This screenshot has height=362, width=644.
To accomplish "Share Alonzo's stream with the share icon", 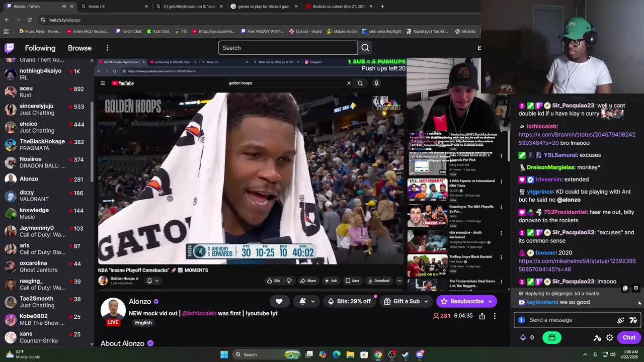I will (x=482, y=316).
